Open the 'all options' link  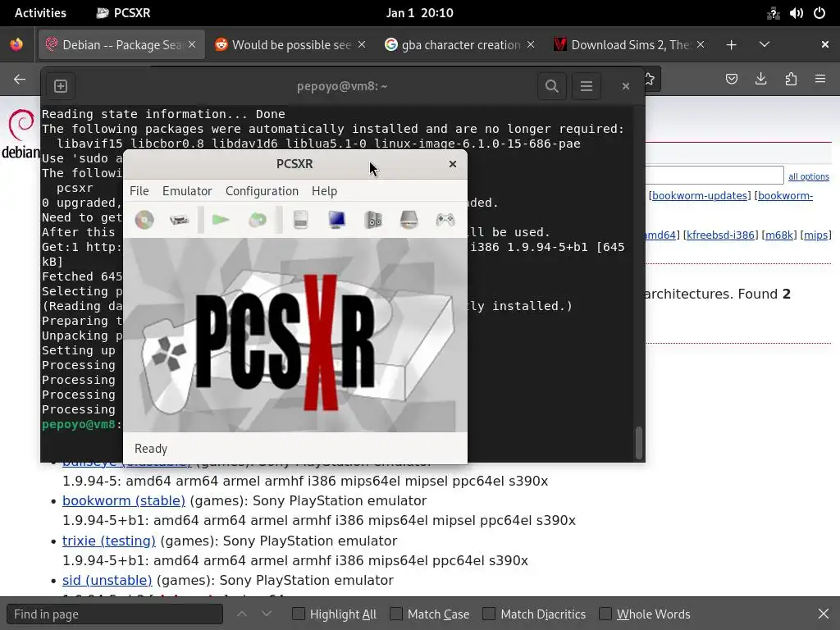pos(808,177)
